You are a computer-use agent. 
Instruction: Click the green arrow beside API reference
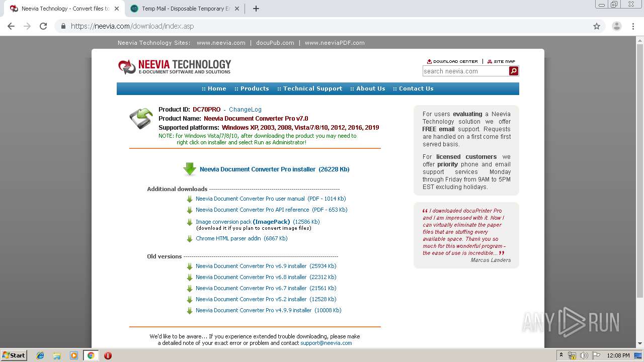coord(190,210)
